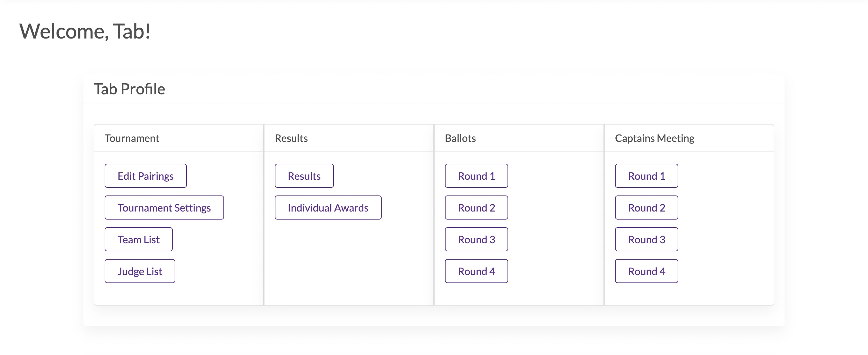Select Captains Meeting Round 2
Viewport: 868px width, 355px height.
click(646, 207)
